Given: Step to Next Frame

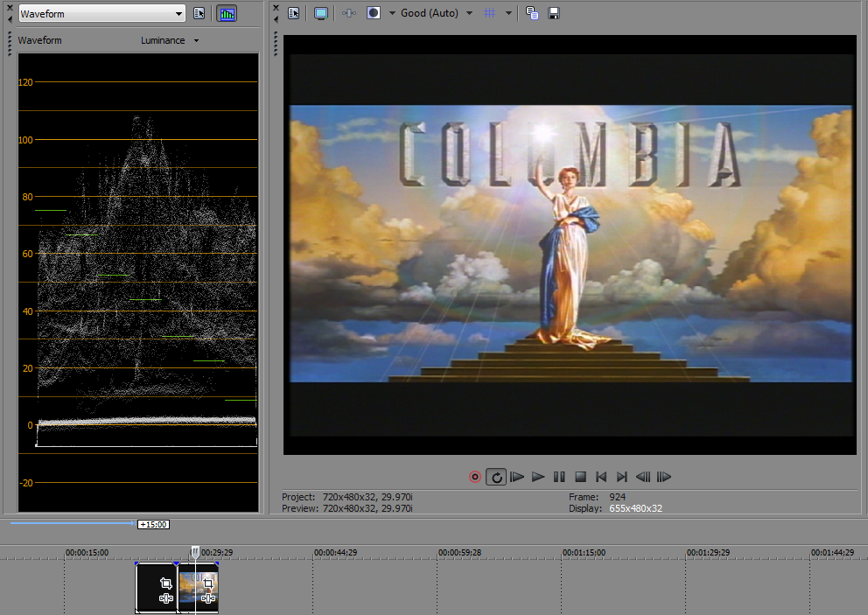Looking at the screenshot, I should pyautogui.click(x=664, y=477).
